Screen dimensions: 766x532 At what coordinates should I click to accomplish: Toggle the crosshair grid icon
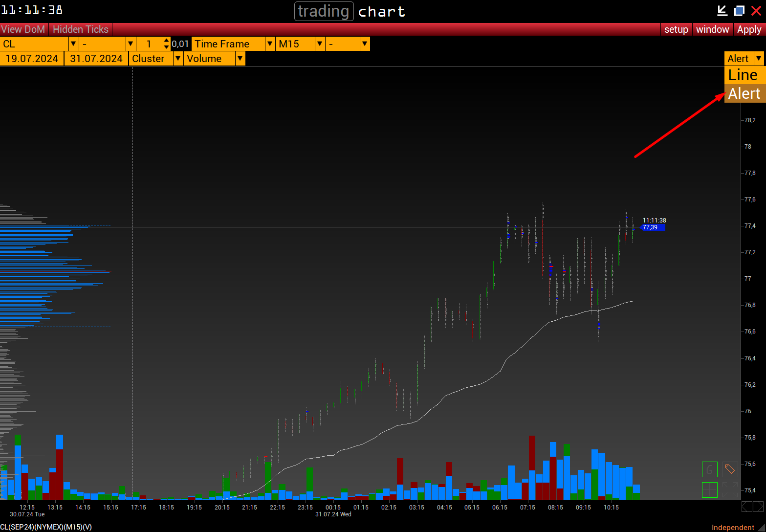[x=709, y=489]
